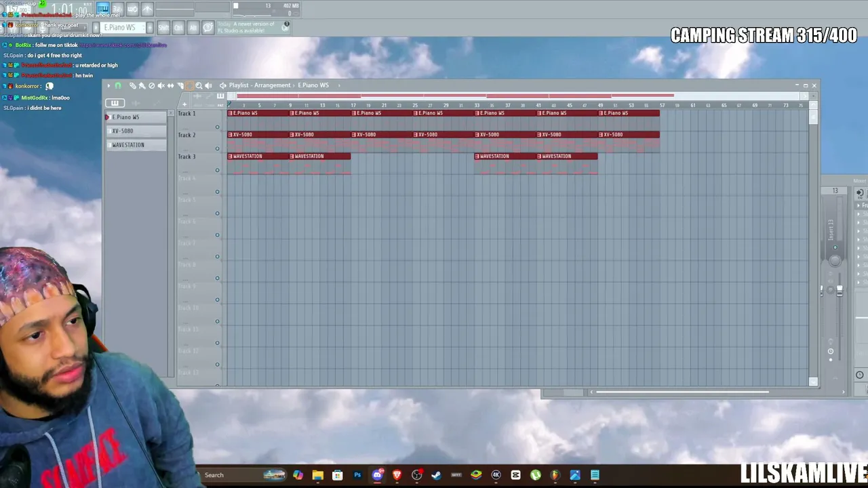This screenshot has height=488, width=868.
Task: Toggle the magnet snap icon in Playlist toolbar
Action: click(x=118, y=85)
